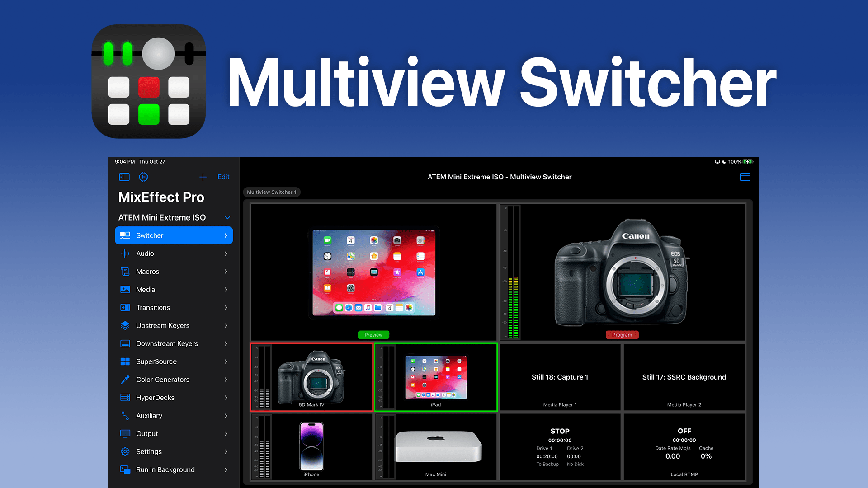This screenshot has height=488, width=868.
Task: Click the Macros icon in the sidebar
Action: [125, 271]
